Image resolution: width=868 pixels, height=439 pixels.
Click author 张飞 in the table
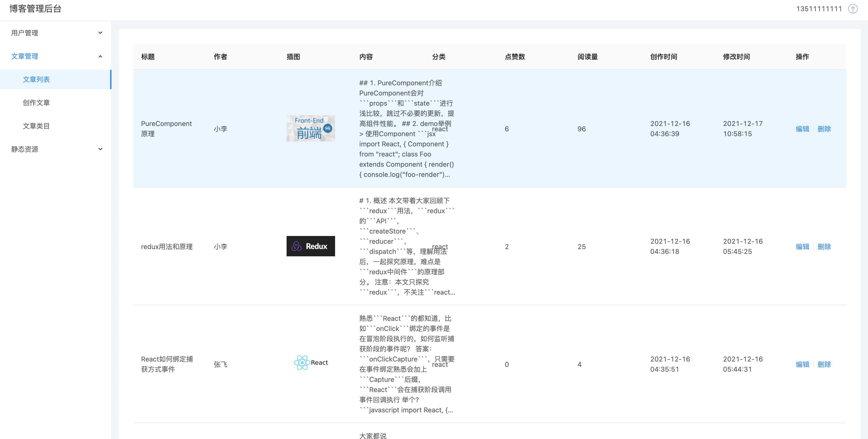220,364
